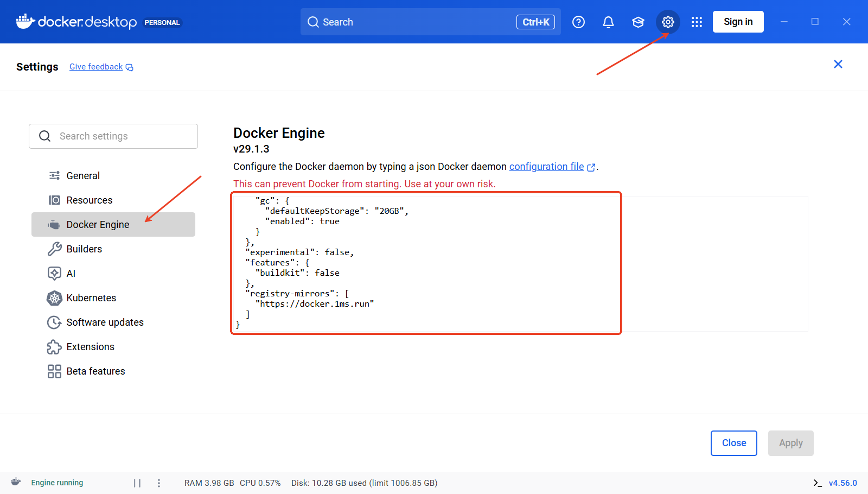This screenshot has height=494, width=868.
Task: Click the RAM 3.98 GB indicator
Action: point(209,483)
